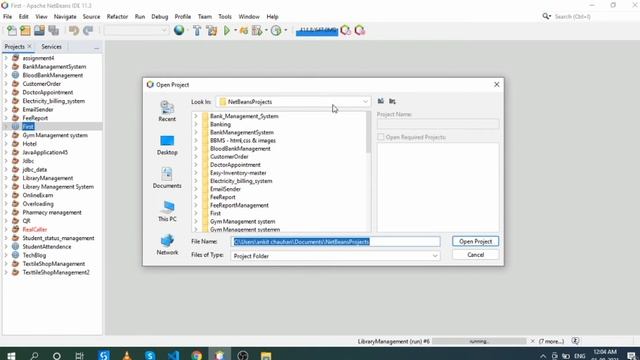Open the Desktop location in dialog sidebar

tap(167, 145)
